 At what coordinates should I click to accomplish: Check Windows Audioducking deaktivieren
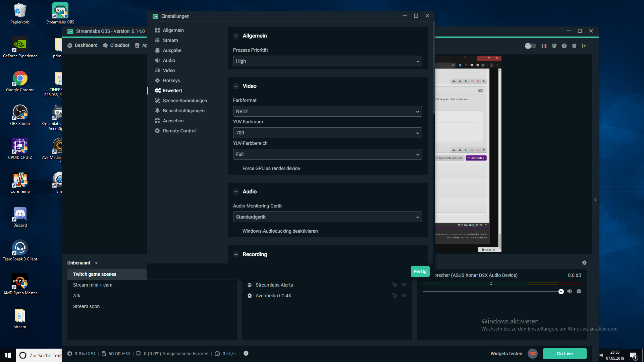(x=236, y=231)
